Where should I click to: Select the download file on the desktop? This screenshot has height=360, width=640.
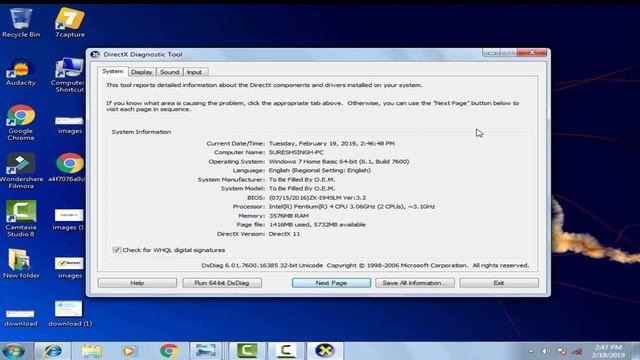click(20, 318)
